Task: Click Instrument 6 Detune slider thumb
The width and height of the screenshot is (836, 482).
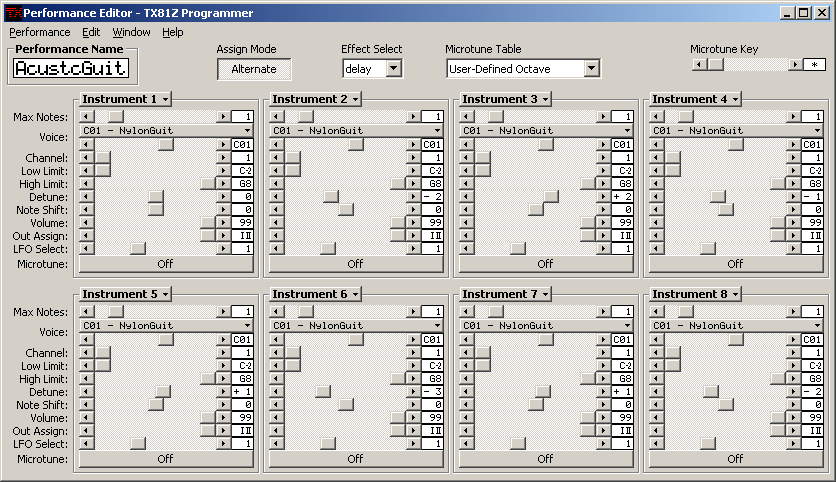Action: pyautogui.click(x=323, y=392)
